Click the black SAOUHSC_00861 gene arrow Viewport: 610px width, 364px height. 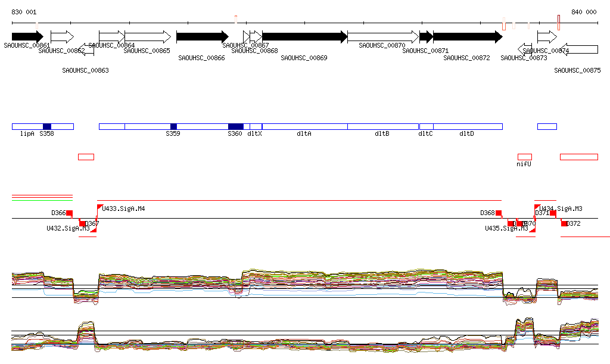point(27,37)
